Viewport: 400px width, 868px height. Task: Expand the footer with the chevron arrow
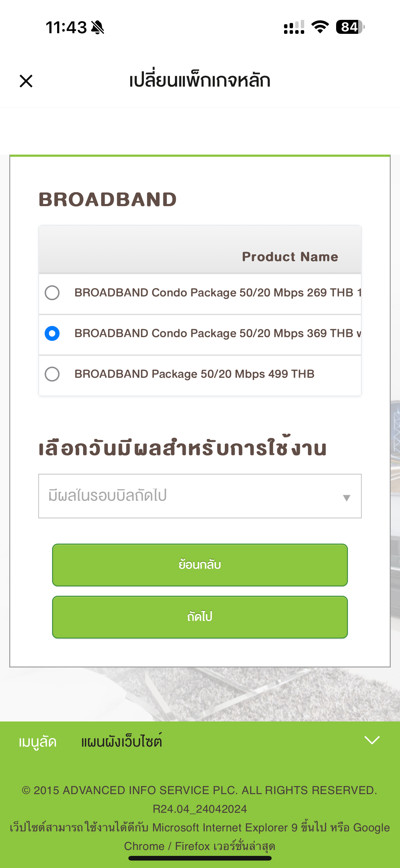[372, 740]
